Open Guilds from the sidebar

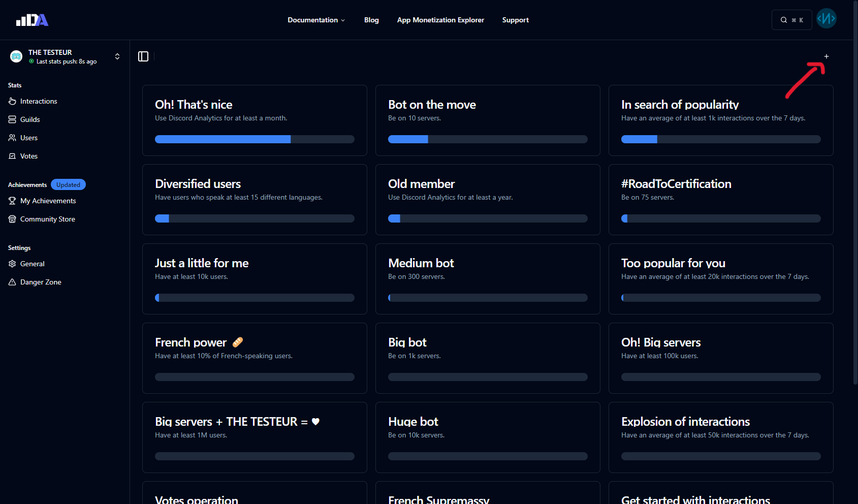(30, 119)
